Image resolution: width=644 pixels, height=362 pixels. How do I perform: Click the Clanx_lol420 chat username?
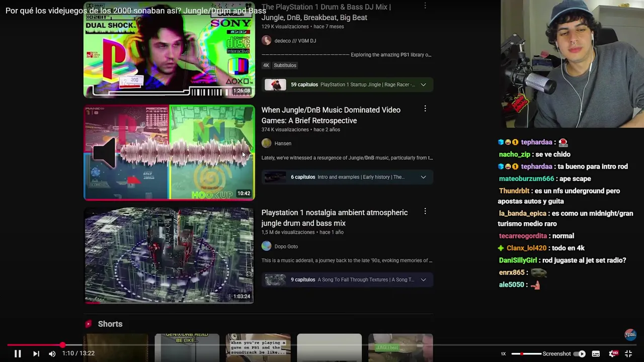click(x=526, y=248)
